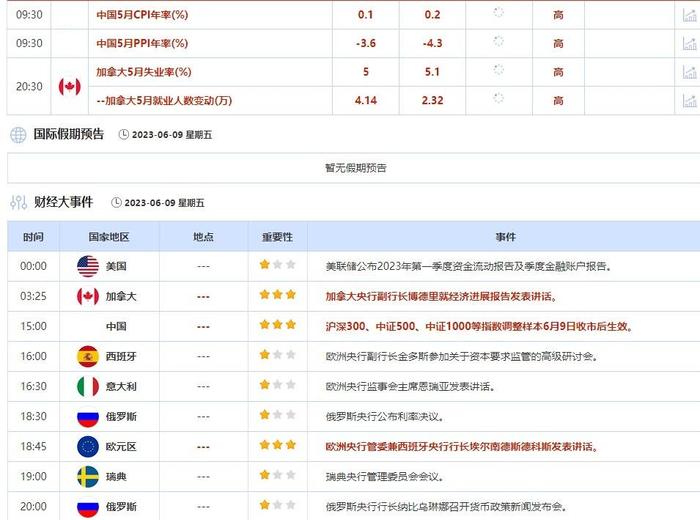The width and height of the screenshot is (700, 520).
Task: Open the 中国5月PPI年率(%) indicator link
Action: point(142,43)
